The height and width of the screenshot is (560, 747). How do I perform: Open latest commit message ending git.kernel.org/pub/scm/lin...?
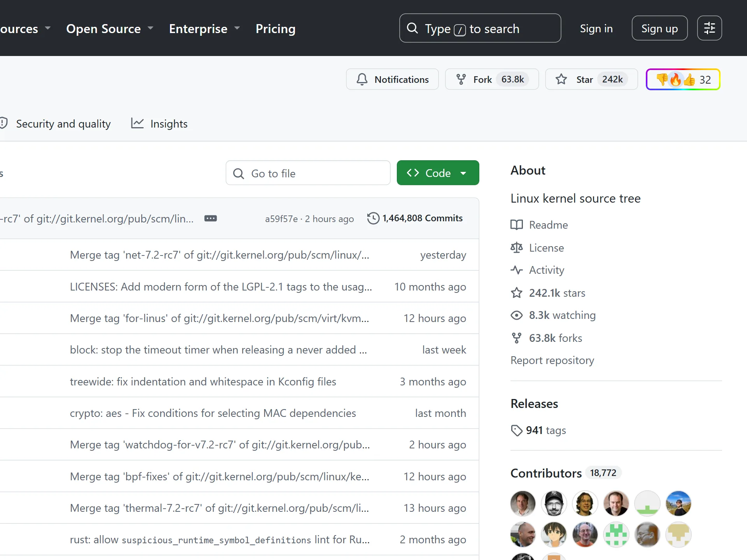point(97,219)
